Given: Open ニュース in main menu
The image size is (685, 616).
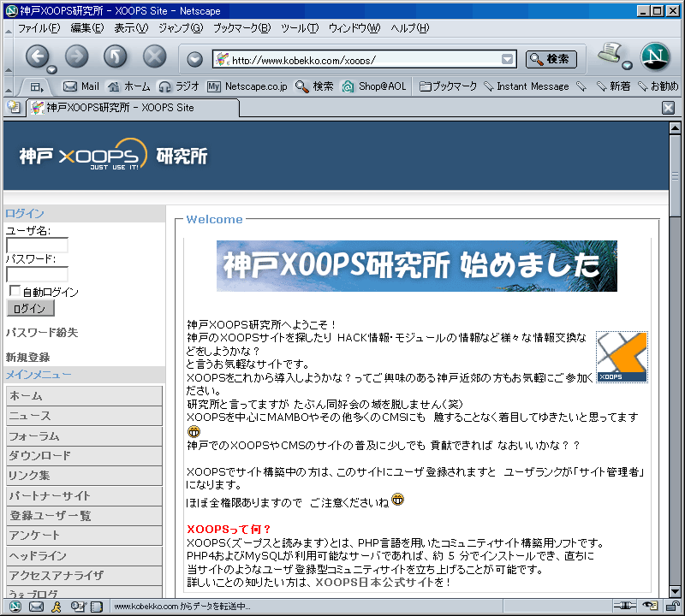Looking at the screenshot, I should [84, 416].
